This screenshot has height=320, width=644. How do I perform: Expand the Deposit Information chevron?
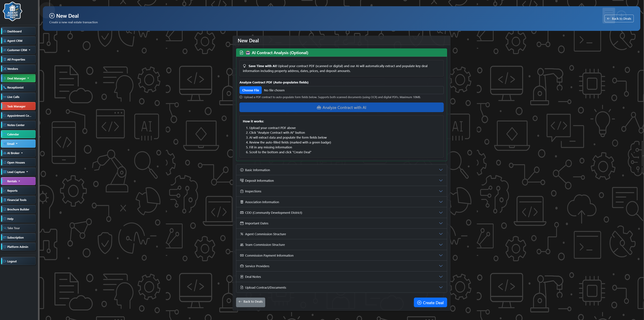point(441,181)
